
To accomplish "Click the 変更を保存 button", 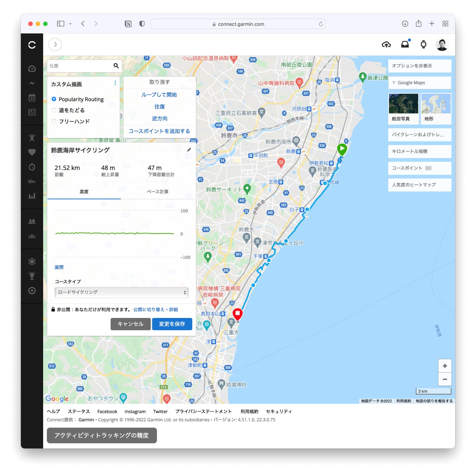I will click(x=172, y=324).
